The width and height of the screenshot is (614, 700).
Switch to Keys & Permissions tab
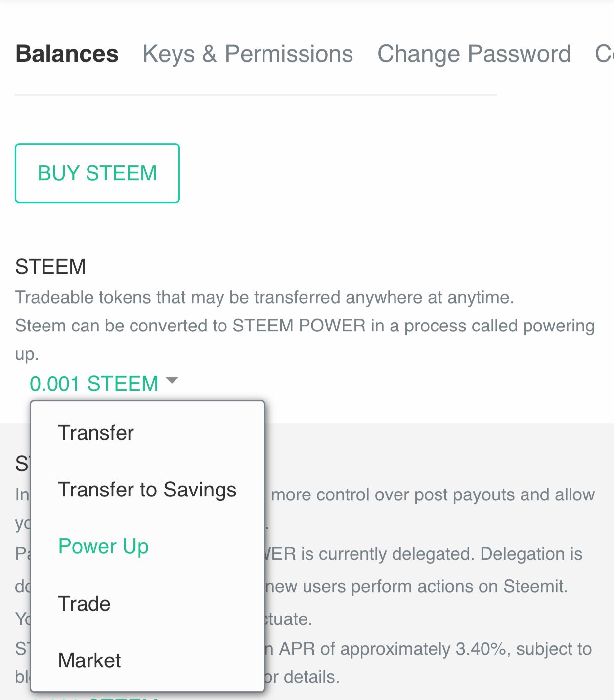tap(248, 54)
